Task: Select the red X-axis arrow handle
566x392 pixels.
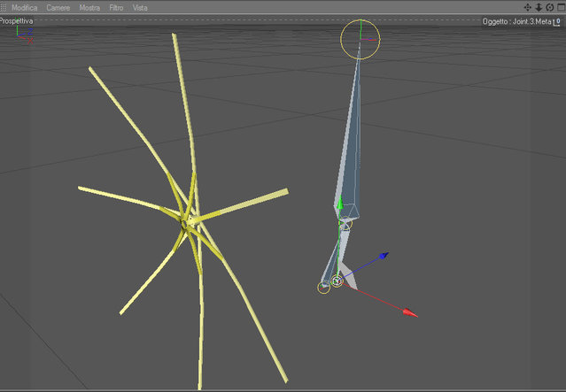Action: (410, 312)
